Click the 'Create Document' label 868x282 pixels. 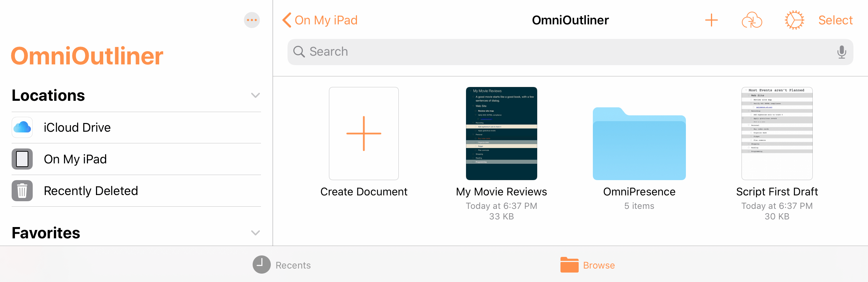(364, 192)
